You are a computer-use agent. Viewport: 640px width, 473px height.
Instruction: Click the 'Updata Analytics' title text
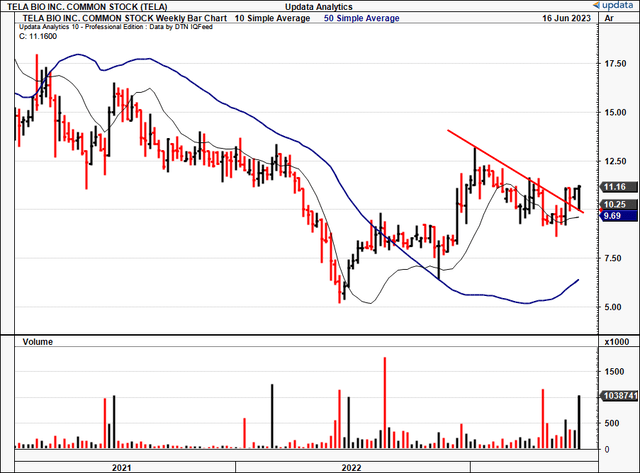pos(319,7)
